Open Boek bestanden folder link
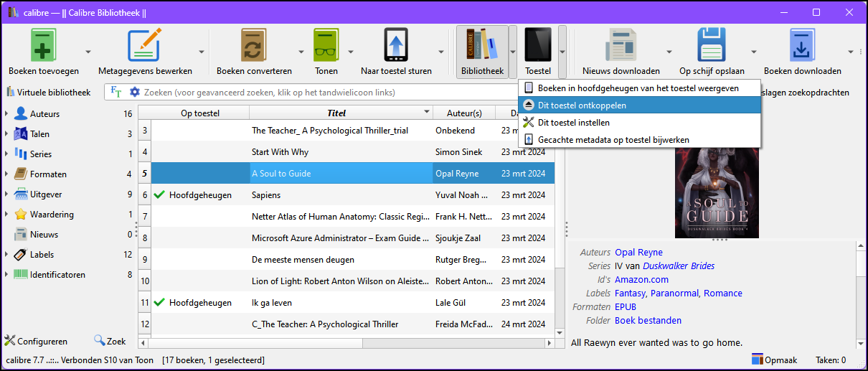Viewport: 868px width, 371px height. pos(648,320)
